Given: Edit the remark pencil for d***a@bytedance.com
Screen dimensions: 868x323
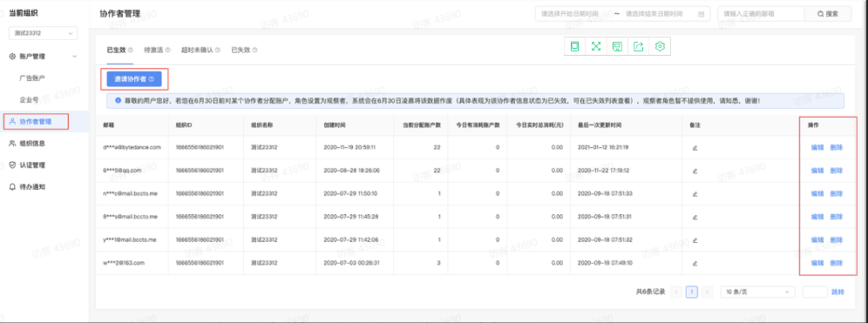Looking at the screenshot, I should pos(695,148).
